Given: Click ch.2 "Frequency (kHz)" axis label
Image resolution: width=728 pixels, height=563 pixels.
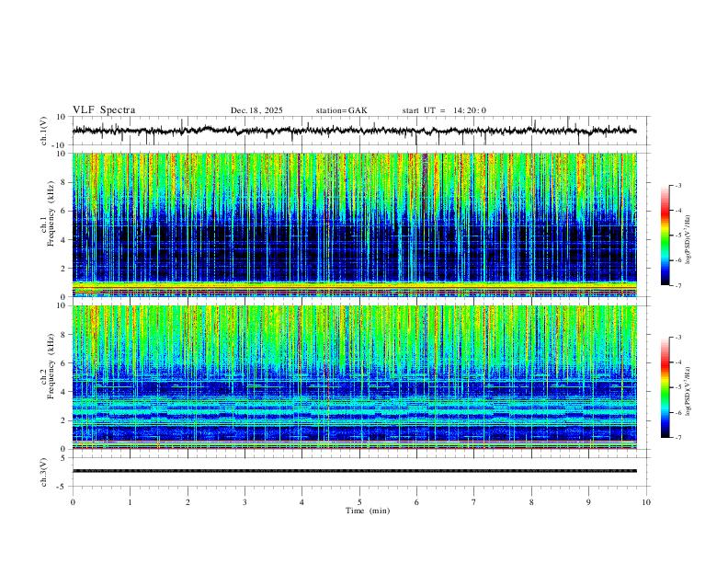Looking at the screenshot, I should coord(51,366).
